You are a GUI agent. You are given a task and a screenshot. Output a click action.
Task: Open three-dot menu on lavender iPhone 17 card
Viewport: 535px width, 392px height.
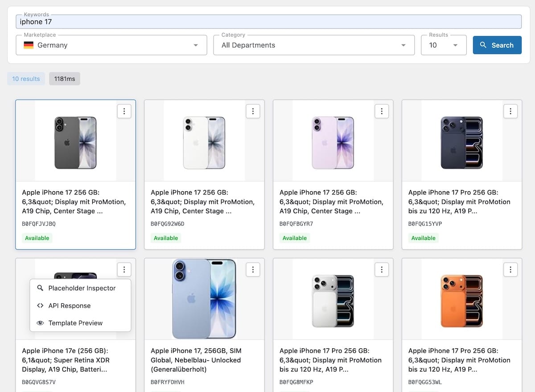[x=382, y=111]
